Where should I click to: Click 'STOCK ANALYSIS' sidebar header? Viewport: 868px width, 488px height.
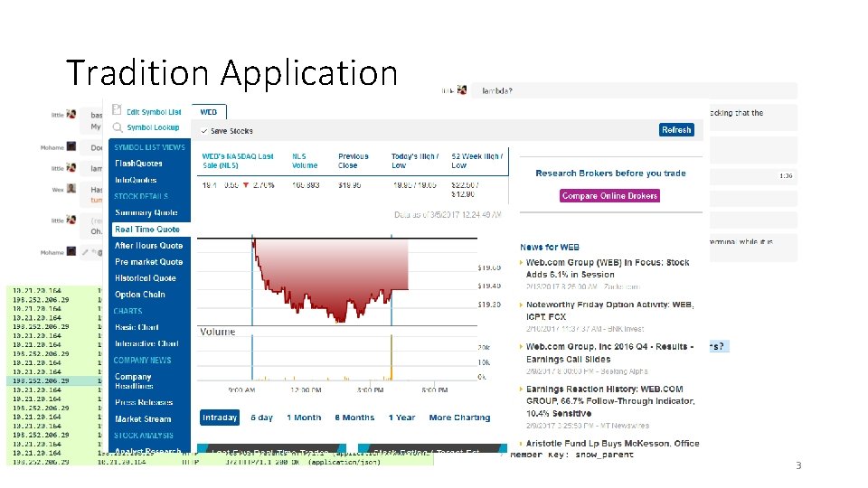144,436
